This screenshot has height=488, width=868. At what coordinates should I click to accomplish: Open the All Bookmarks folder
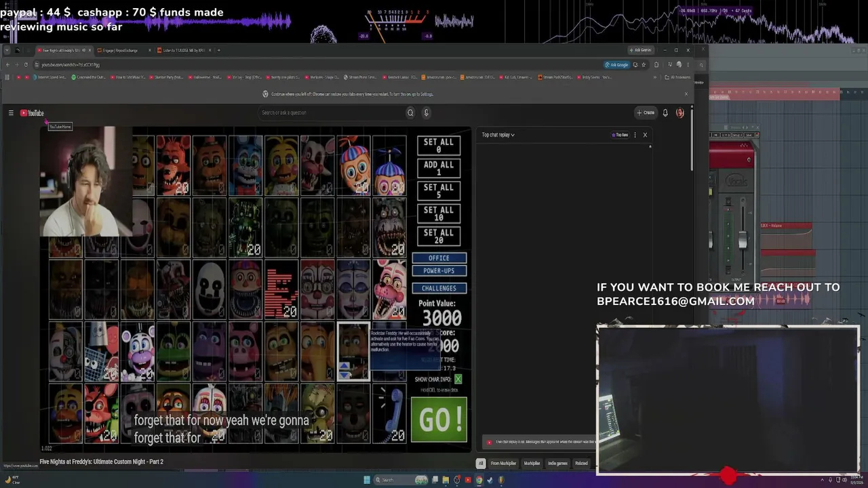[x=679, y=77]
